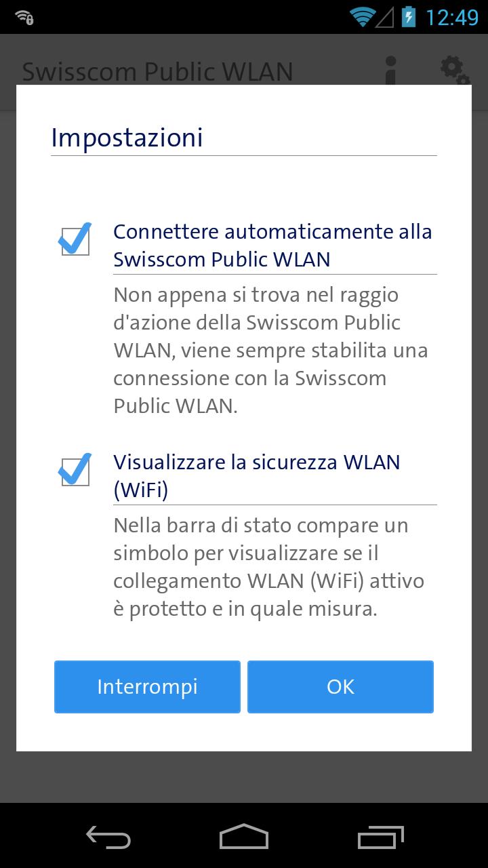Image resolution: width=488 pixels, height=868 pixels.
Task: Tap the Wi-Fi signal status icon
Action: pyautogui.click(x=362, y=17)
